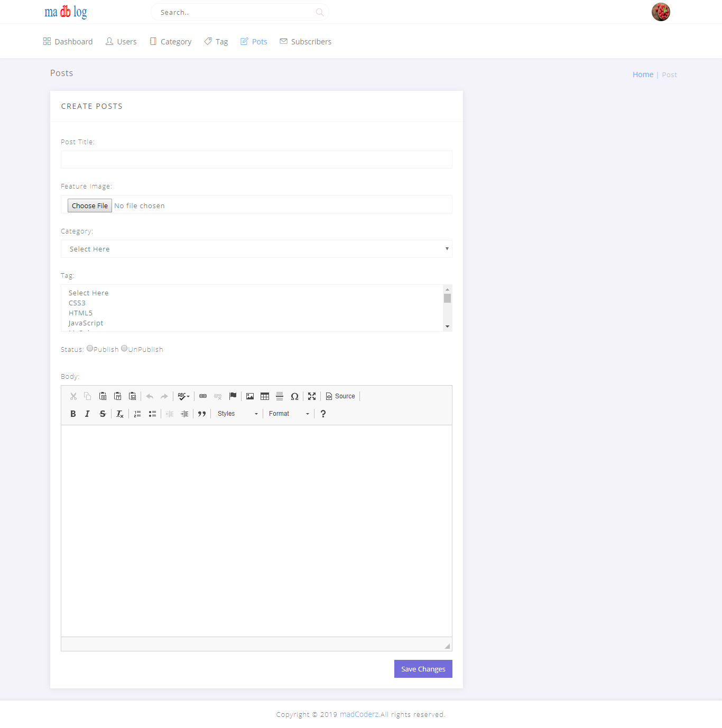Viewport: 722px width, 728px height.
Task: Select the Publish radio button
Action: tap(90, 348)
